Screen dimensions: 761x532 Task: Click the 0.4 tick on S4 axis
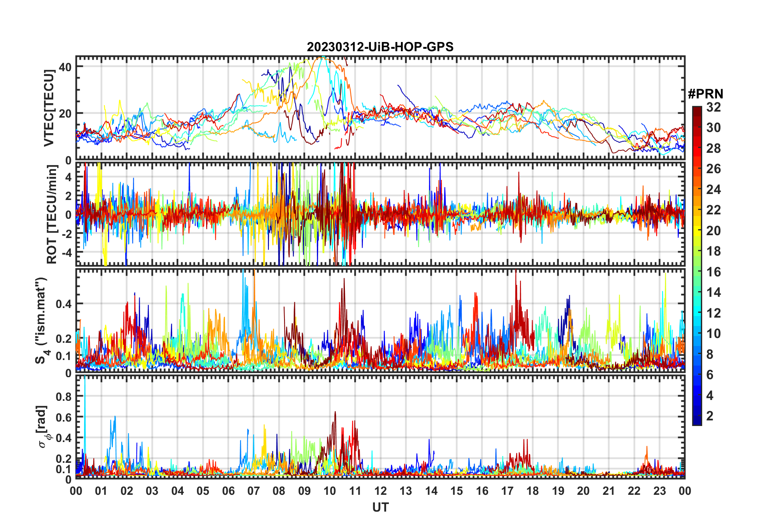click(x=64, y=304)
